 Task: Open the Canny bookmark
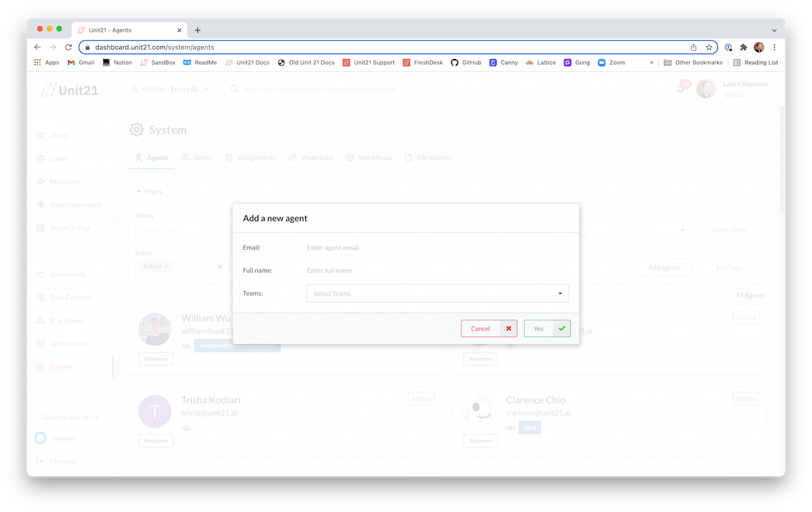504,62
